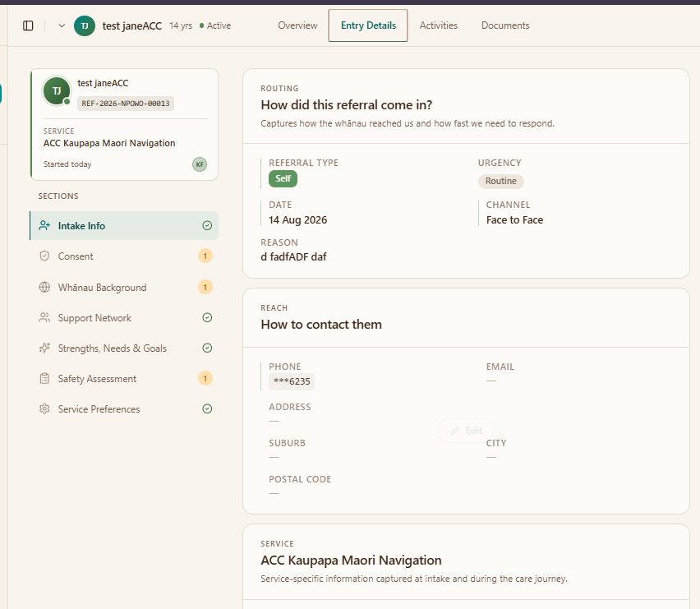Open the Safety Assessment section

[124, 379]
